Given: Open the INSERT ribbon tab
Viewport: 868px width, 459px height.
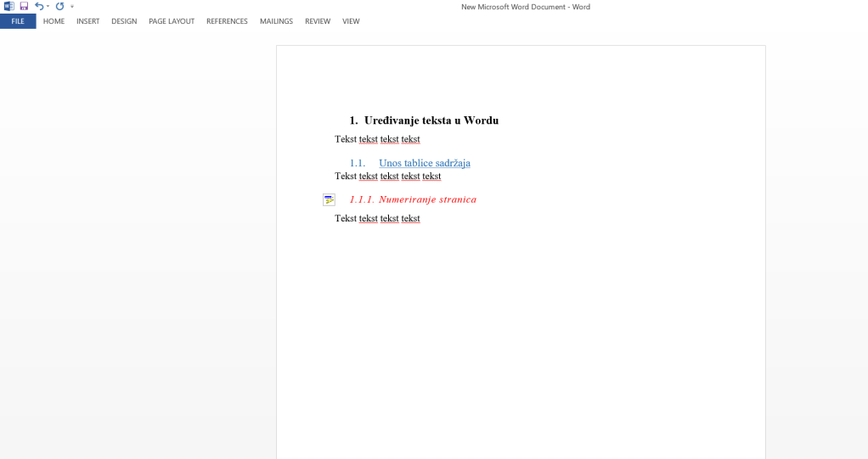Looking at the screenshot, I should click(x=87, y=21).
